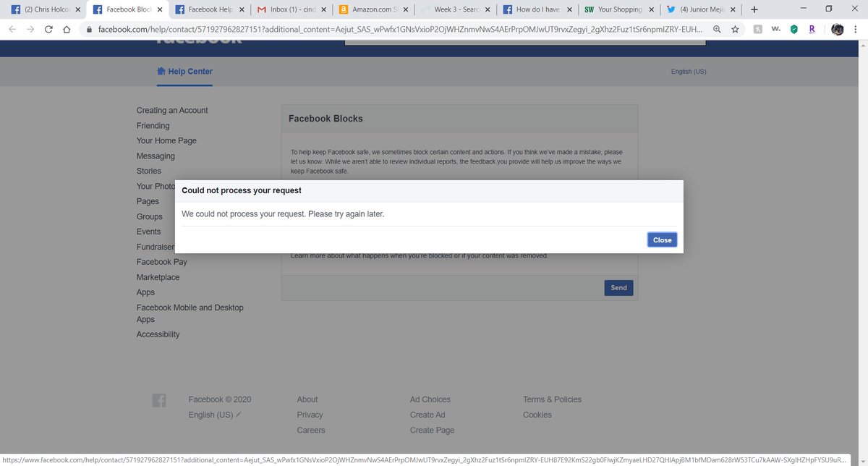
Task: Open the Help Center home link
Action: click(x=184, y=72)
